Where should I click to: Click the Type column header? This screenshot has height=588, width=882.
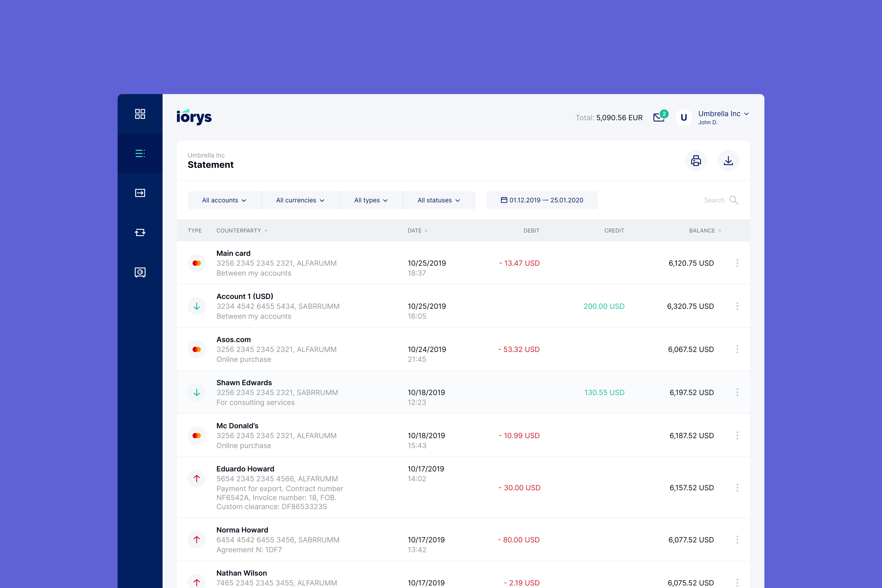(195, 230)
